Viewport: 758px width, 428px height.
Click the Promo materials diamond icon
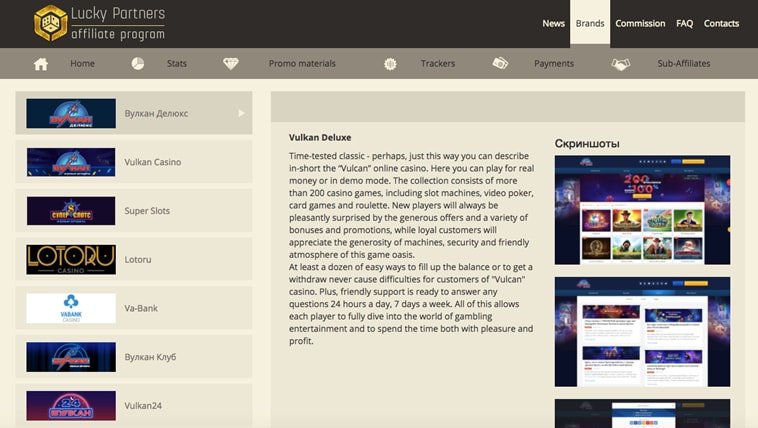[x=231, y=63]
